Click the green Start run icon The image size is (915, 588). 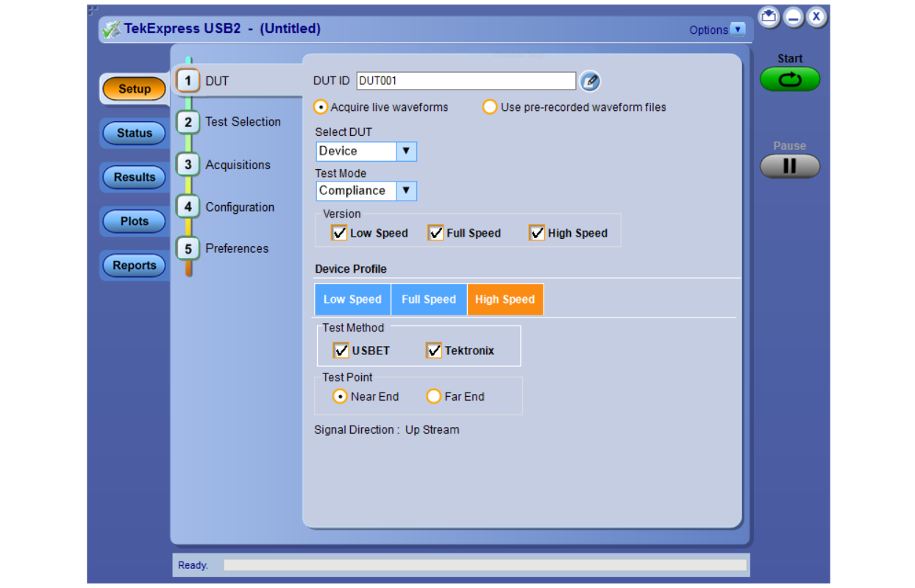click(x=789, y=79)
